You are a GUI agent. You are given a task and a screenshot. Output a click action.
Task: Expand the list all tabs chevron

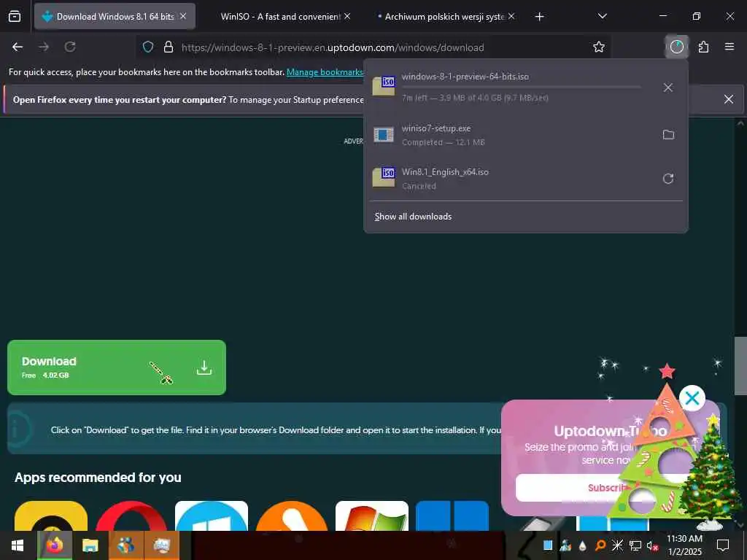coord(602,16)
